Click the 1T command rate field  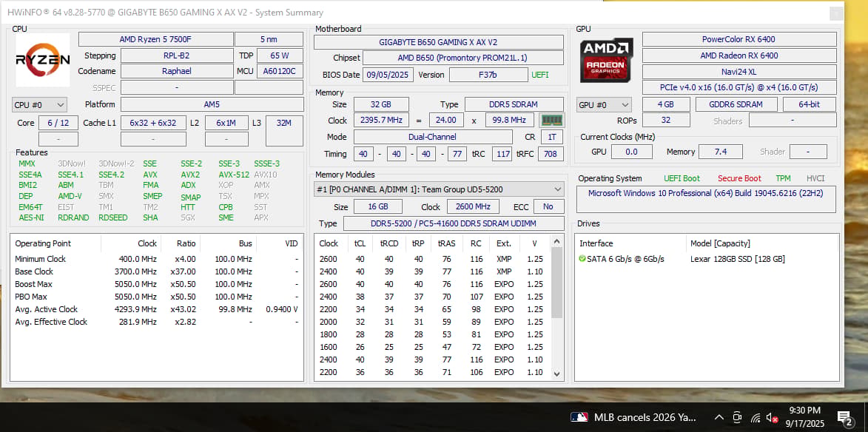coord(551,137)
